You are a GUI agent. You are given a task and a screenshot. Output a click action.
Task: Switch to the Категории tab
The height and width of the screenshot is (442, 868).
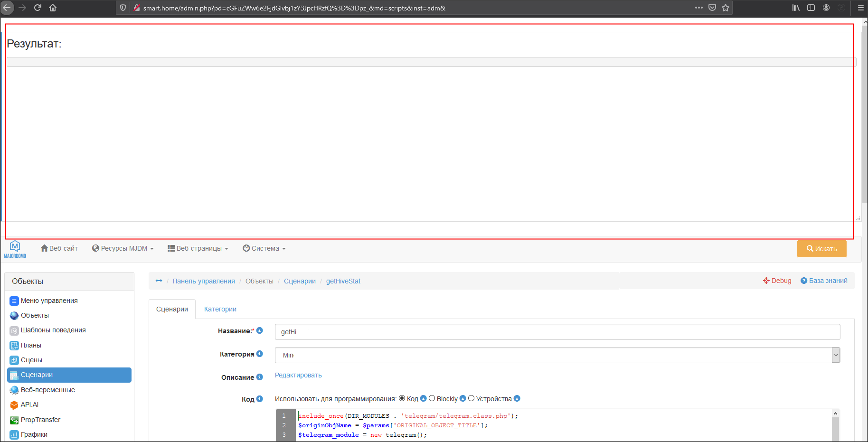click(220, 309)
